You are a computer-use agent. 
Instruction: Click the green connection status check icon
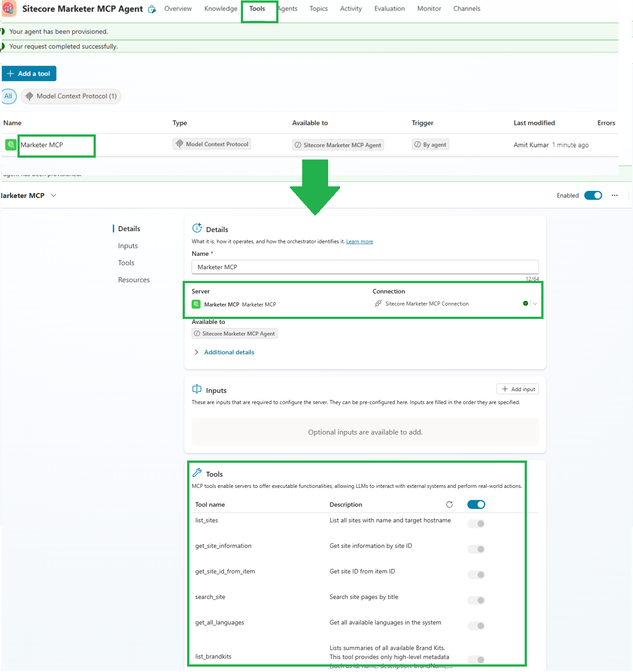pyautogui.click(x=526, y=303)
